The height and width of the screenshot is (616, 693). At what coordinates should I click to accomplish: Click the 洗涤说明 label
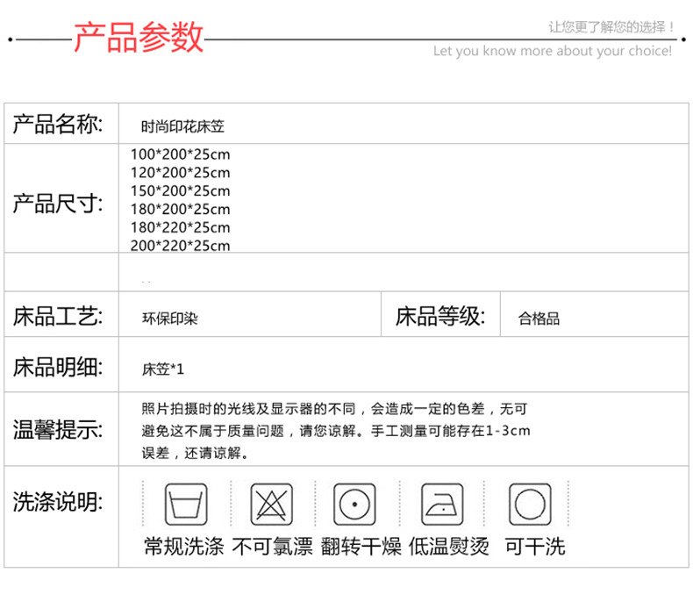(57, 501)
